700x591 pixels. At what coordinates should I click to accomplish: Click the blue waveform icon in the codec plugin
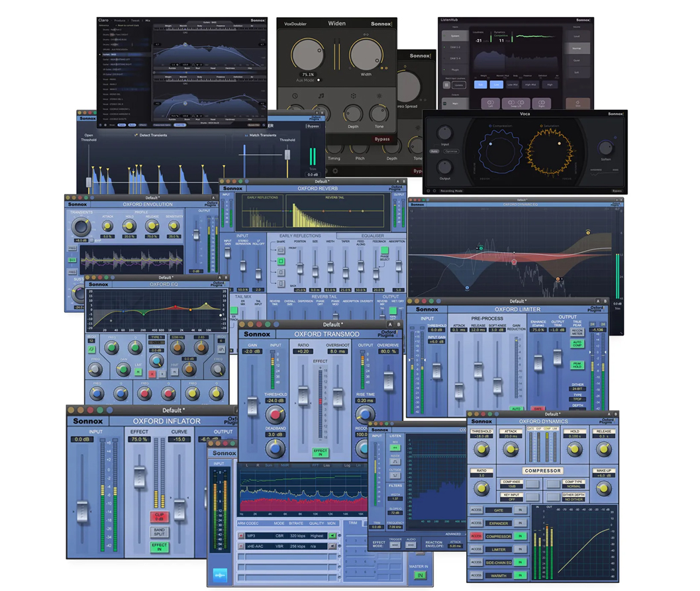220,575
